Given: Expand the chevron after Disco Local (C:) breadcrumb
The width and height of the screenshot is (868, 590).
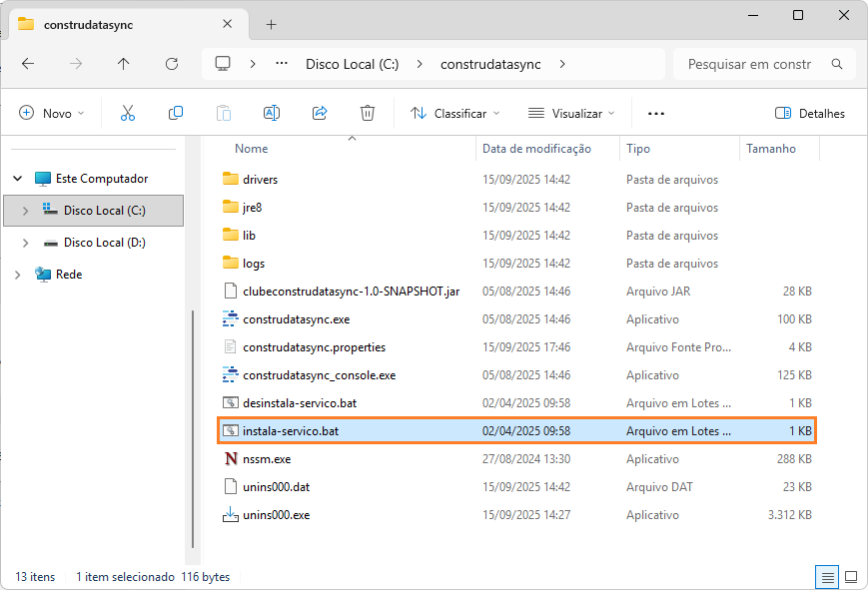Looking at the screenshot, I should coord(420,64).
